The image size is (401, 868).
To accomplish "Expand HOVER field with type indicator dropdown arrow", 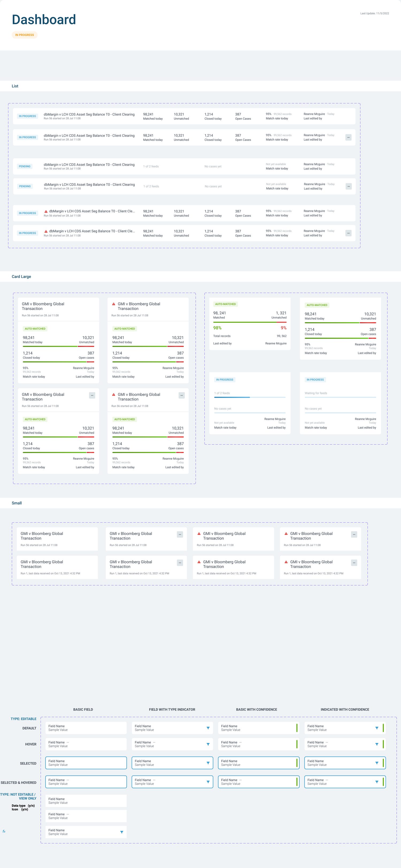I will click(x=208, y=744).
